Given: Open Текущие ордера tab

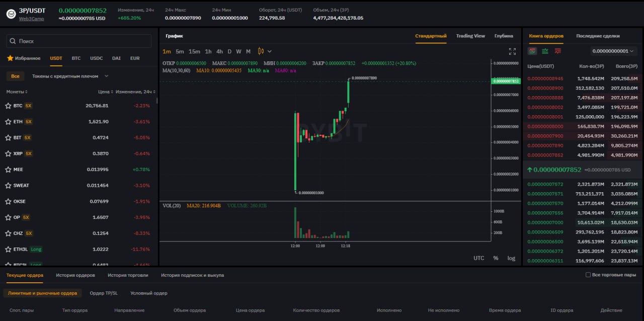Looking at the screenshot, I should [x=25, y=275].
